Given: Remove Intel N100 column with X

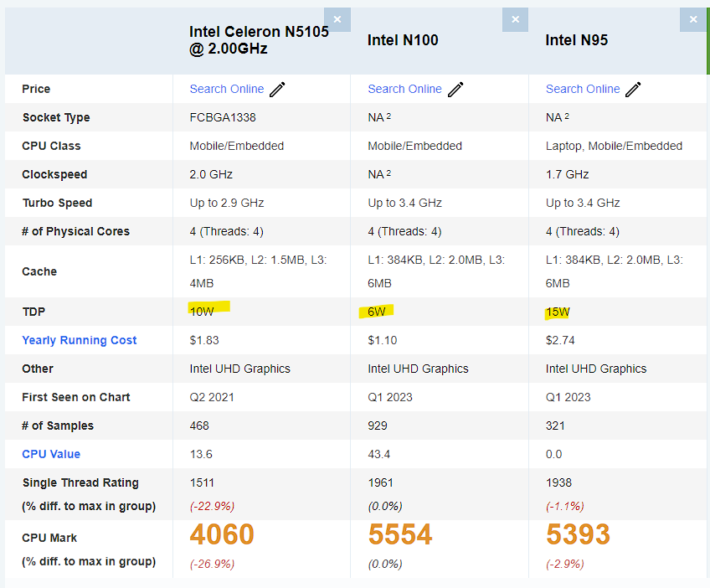Looking at the screenshot, I should [515, 19].
